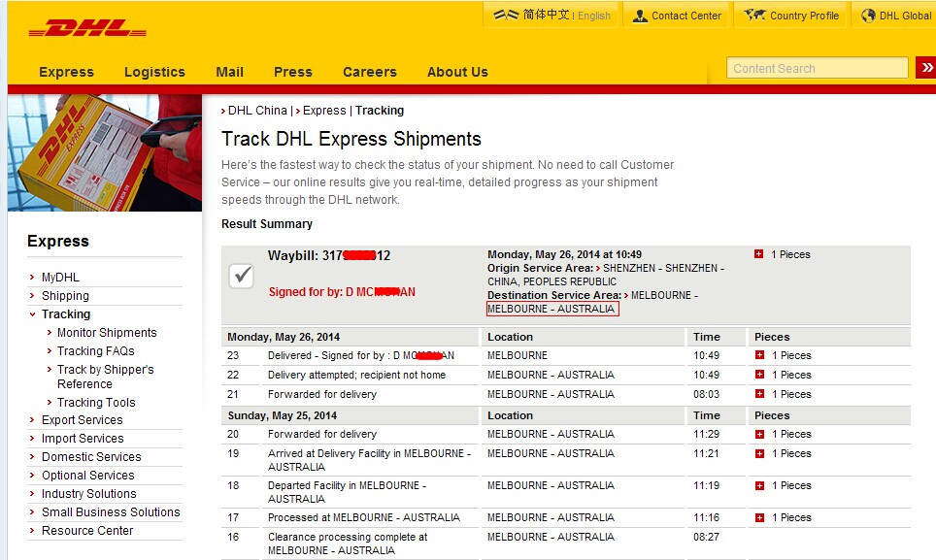Click the red search arrow button
This screenshot has width=936, height=560.
point(926,68)
